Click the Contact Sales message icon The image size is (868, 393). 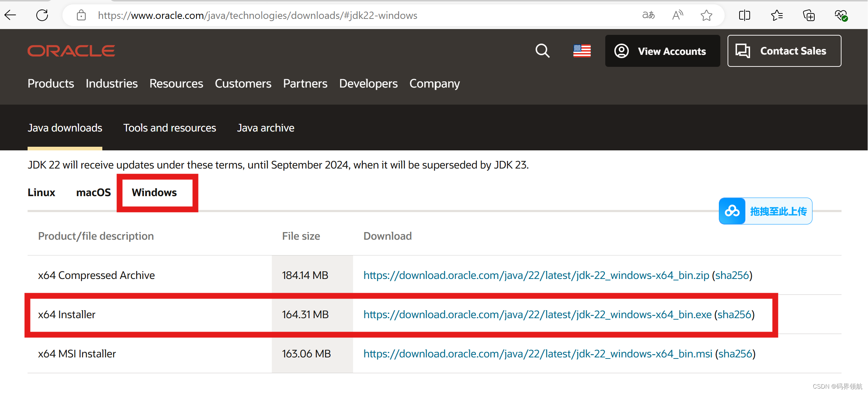[x=742, y=50]
